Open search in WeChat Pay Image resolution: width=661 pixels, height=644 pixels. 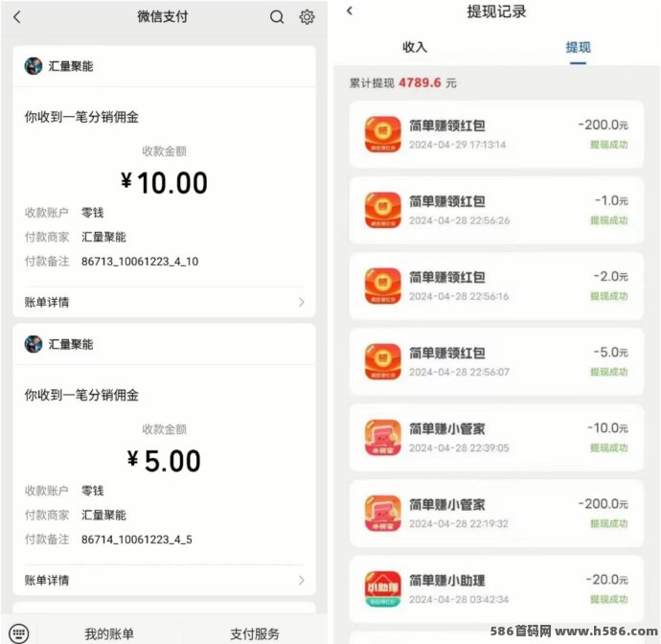coord(277,17)
